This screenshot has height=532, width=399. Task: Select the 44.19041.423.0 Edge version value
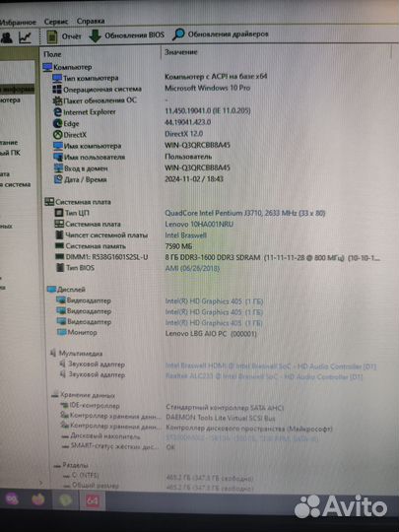tap(188, 122)
